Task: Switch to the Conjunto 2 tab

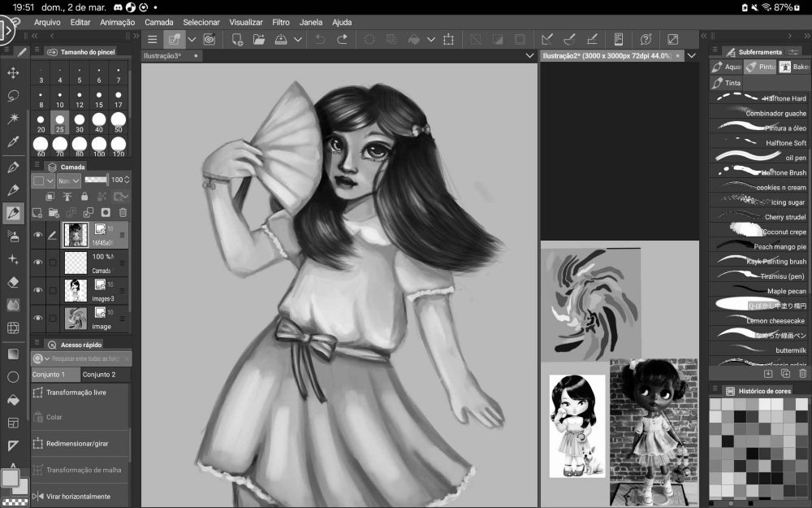Action: click(x=99, y=375)
